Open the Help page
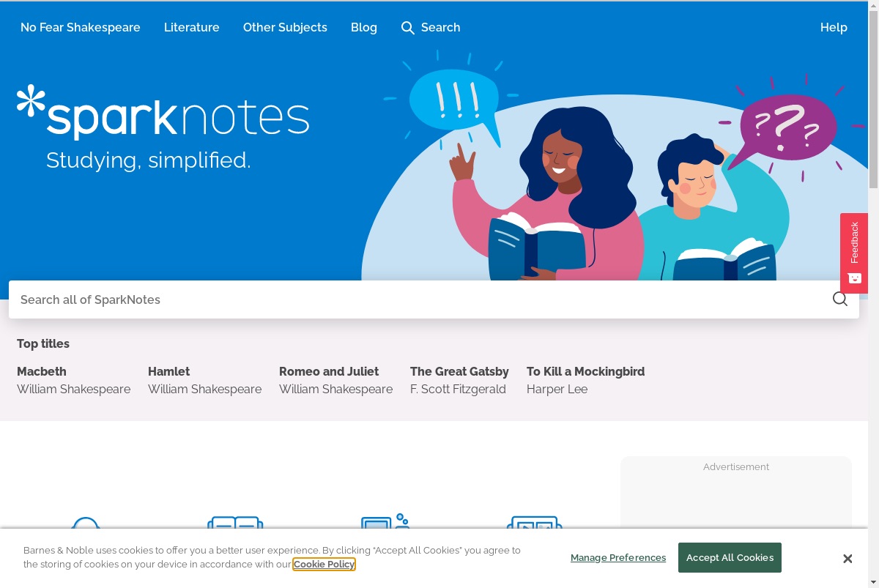The image size is (879, 588). point(834,27)
